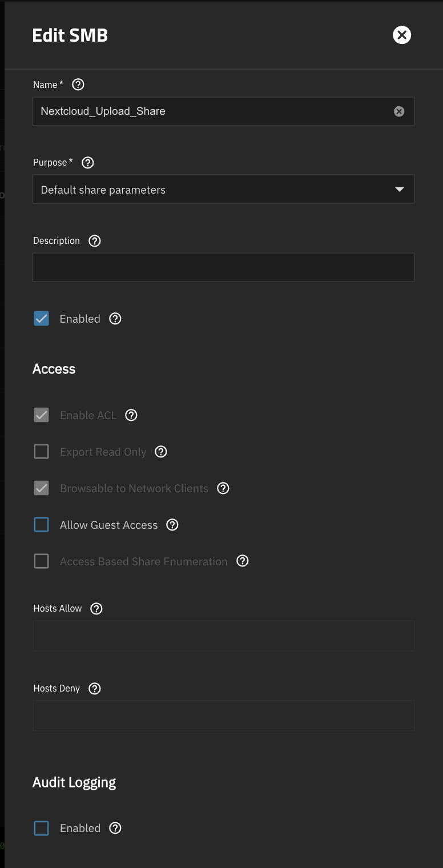Viewport: 443px width, 868px height.
Task: Expand the Purpose dropdown arrow
Action: 400,190
